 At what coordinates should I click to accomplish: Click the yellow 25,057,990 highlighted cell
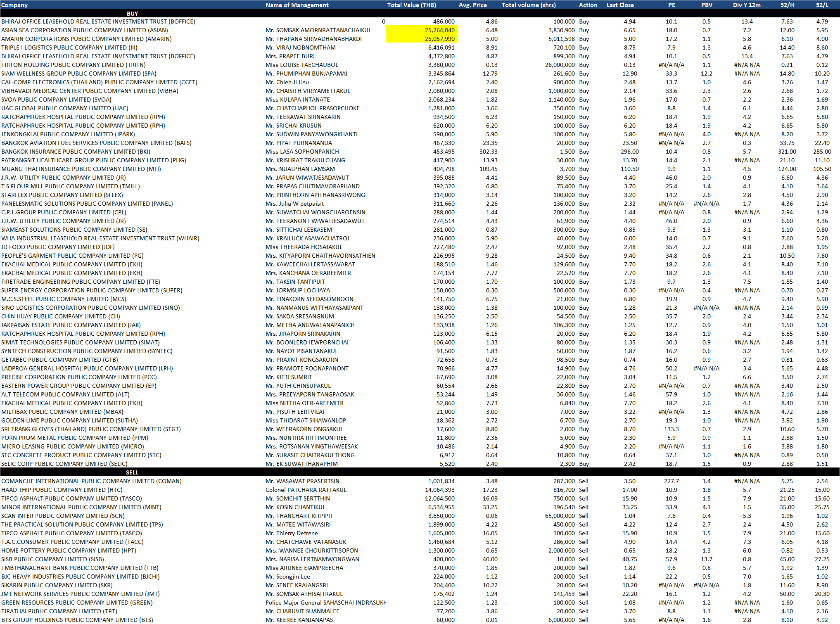tap(422, 39)
